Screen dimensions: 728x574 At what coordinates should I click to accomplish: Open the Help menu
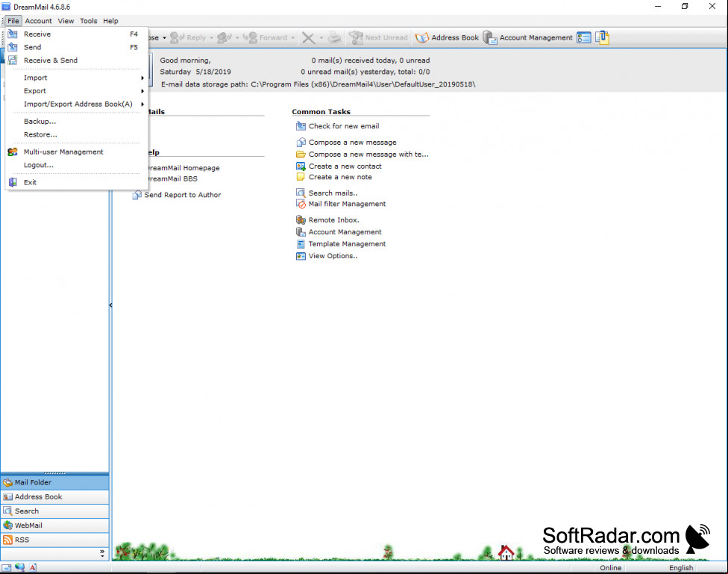[x=110, y=21]
